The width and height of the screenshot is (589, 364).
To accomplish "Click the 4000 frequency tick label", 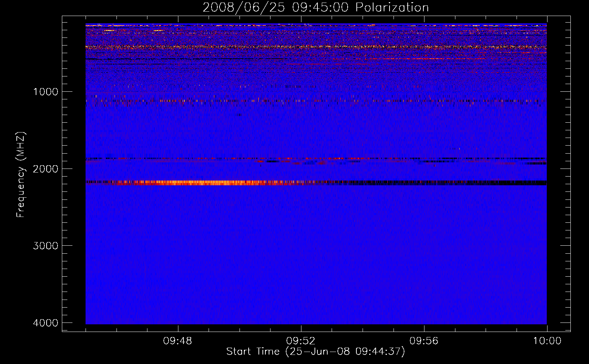I will coord(46,323).
